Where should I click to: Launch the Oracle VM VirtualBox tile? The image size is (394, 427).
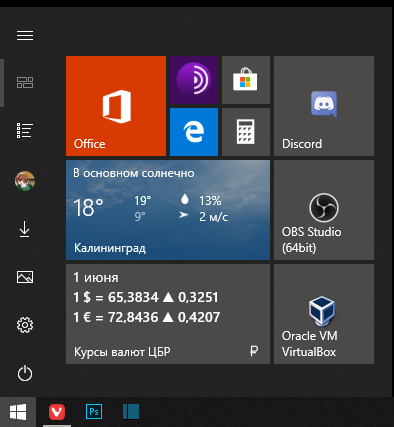coord(324,314)
